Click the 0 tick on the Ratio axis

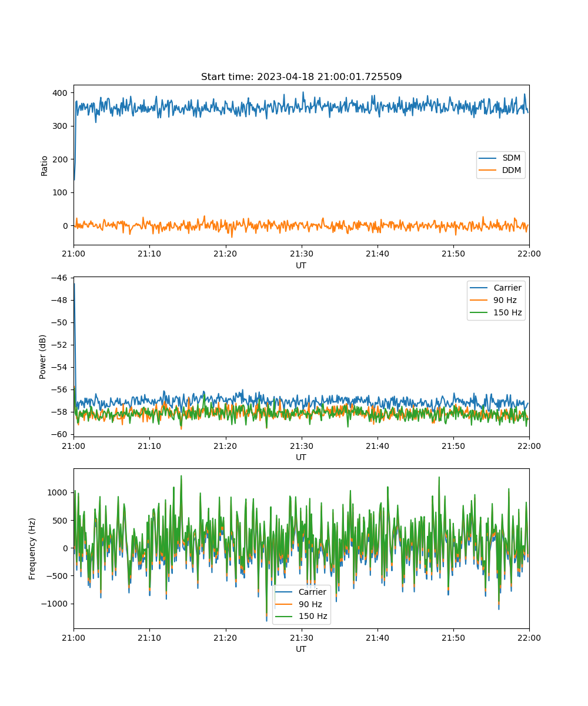[x=66, y=225]
